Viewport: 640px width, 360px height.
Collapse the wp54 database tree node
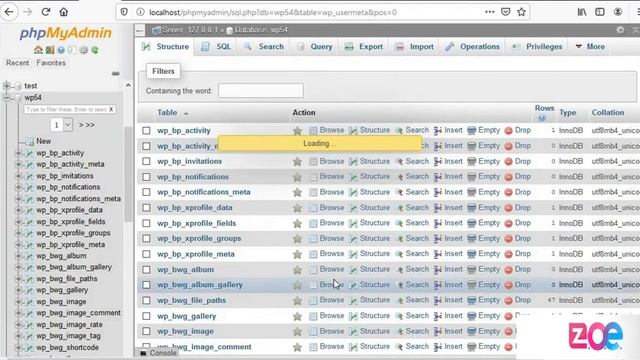tap(7, 98)
